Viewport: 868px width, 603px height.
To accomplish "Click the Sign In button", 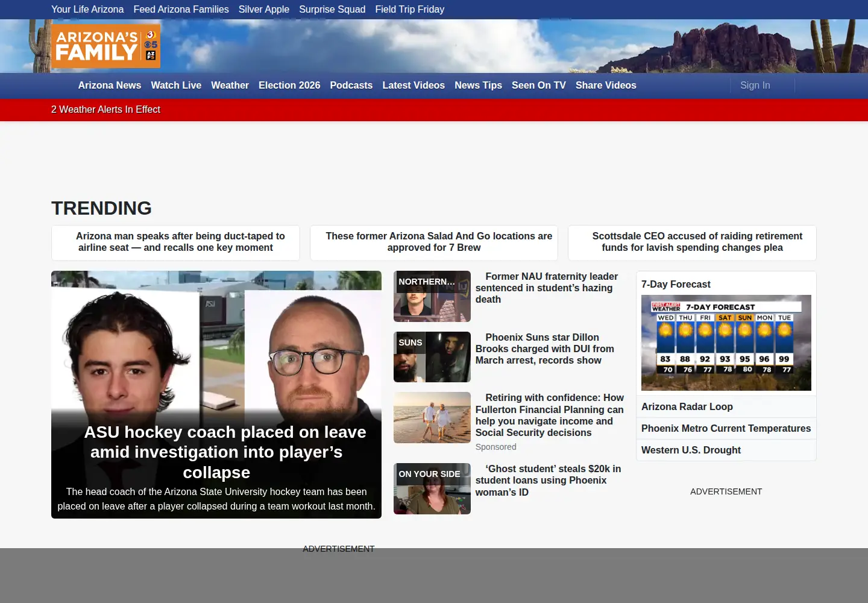I will [755, 86].
